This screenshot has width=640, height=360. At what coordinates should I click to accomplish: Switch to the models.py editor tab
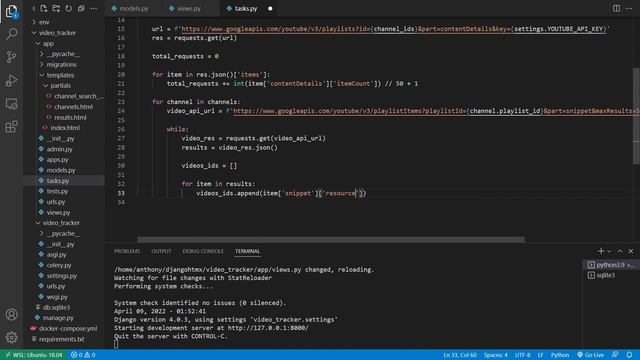[133, 8]
